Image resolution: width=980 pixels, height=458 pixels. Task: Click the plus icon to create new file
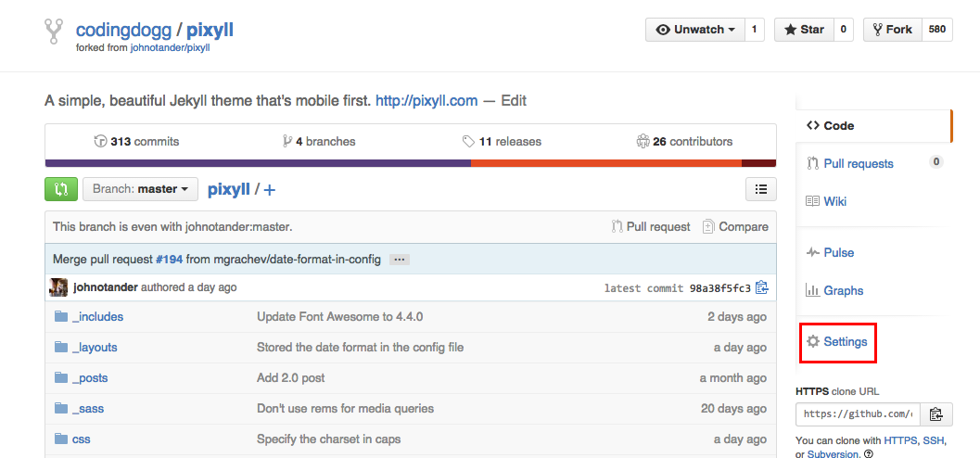[270, 190]
